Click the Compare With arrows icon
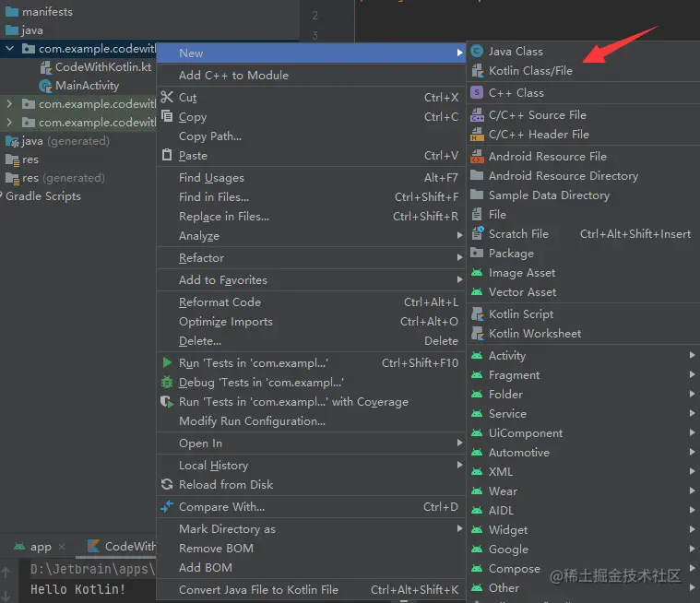The width and height of the screenshot is (700, 603). [167, 506]
